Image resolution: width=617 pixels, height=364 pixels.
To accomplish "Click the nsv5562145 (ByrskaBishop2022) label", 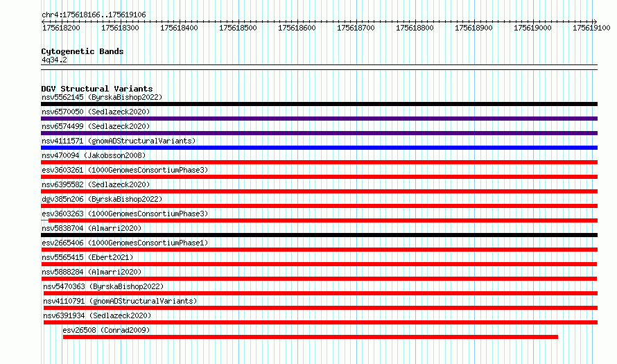I will click(x=102, y=97).
